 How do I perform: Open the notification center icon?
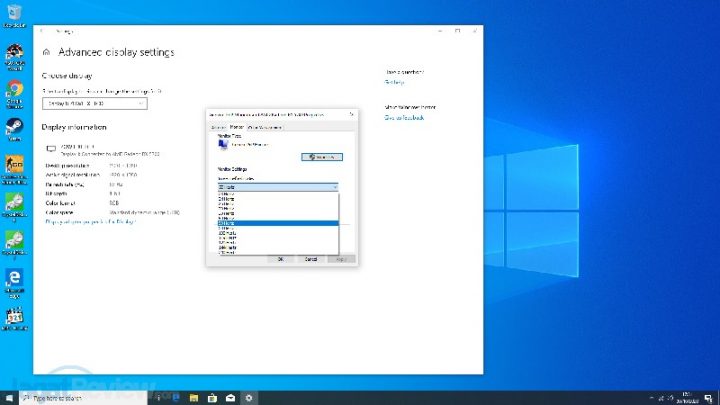(707, 397)
